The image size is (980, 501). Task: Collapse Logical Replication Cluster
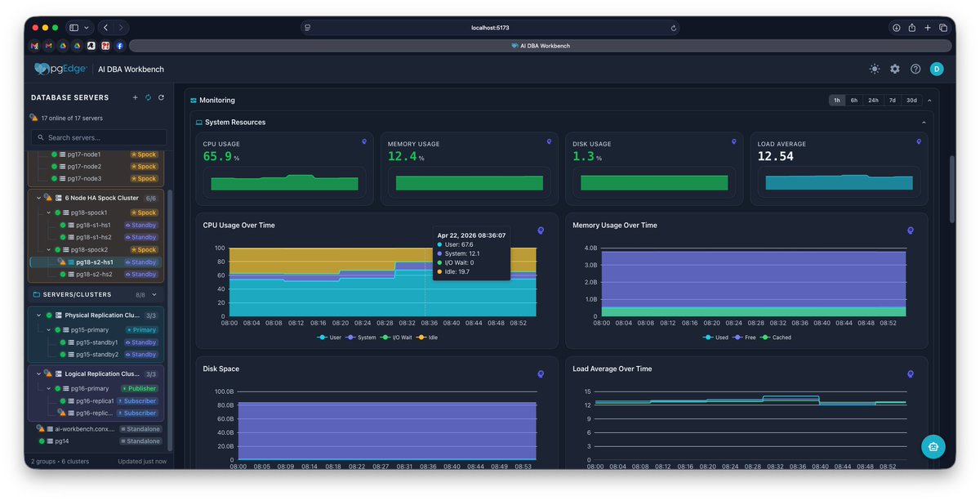(38, 374)
